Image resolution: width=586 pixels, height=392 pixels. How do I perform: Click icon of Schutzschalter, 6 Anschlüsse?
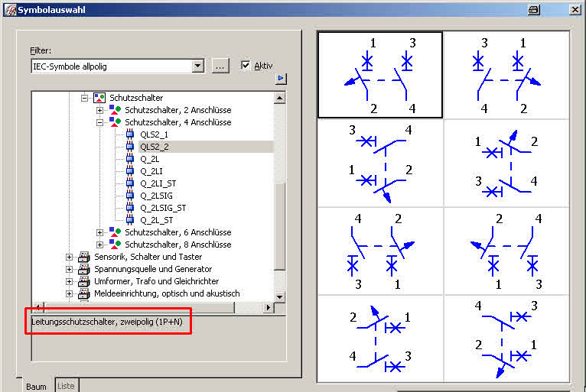[115, 232]
